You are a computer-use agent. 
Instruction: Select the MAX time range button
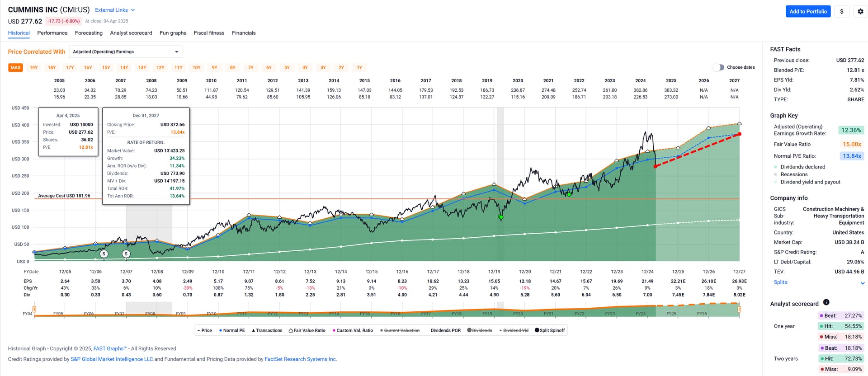point(15,68)
